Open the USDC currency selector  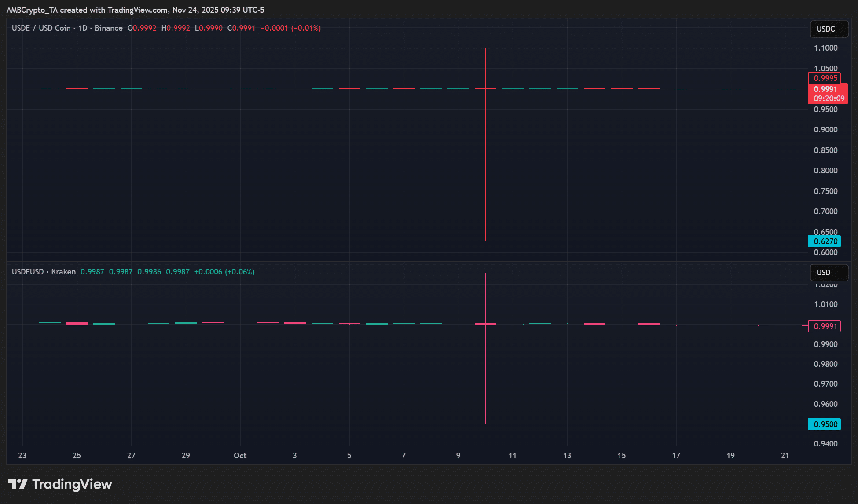pos(829,29)
